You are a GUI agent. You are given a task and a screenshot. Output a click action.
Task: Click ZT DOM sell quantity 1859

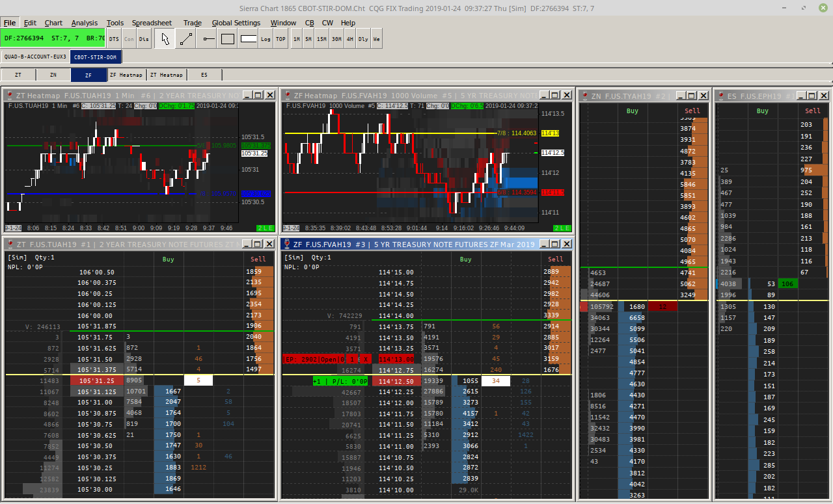254,271
